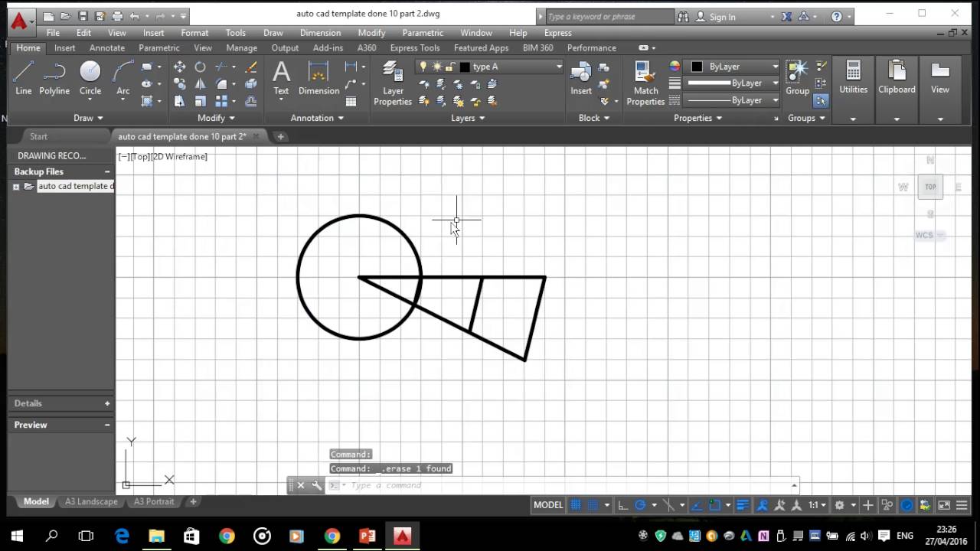Click the Group button
The width and height of the screenshot is (980, 551).
coord(797,79)
